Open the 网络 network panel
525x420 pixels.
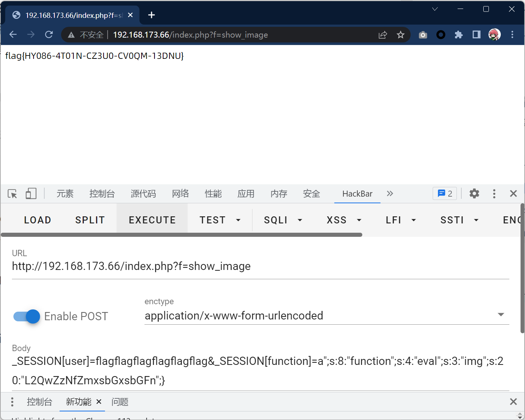click(x=180, y=194)
